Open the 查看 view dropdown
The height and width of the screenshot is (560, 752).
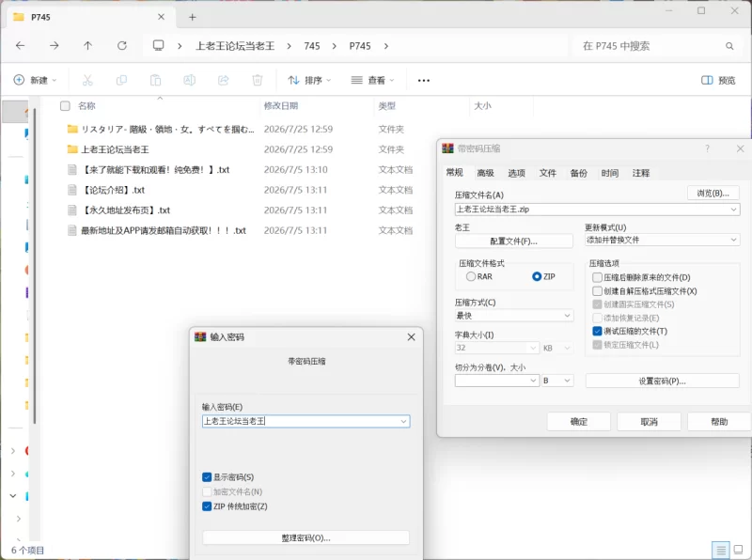372,80
